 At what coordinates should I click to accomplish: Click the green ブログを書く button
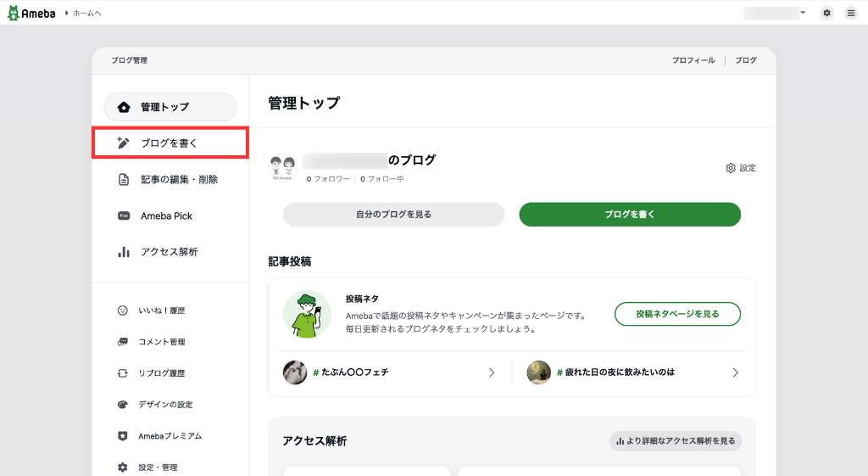coord(630,215)
